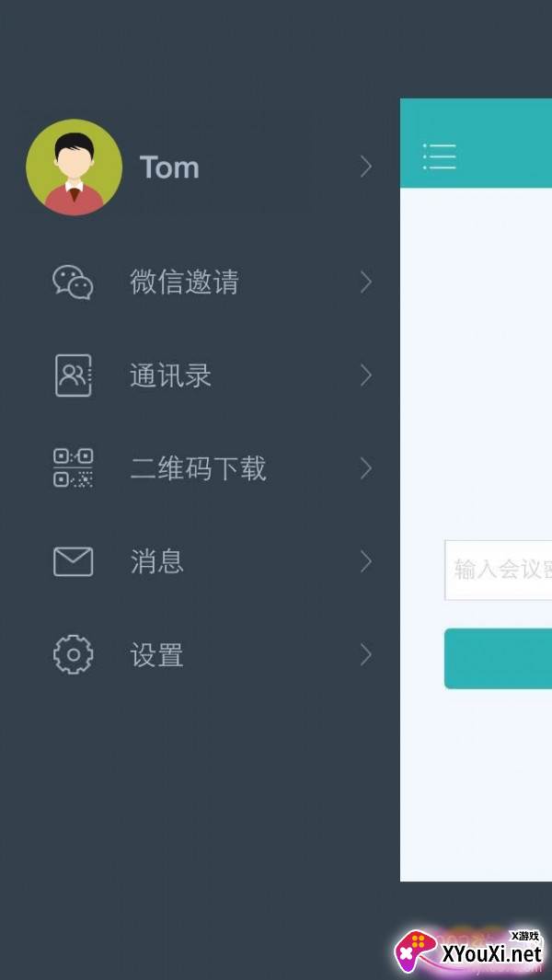552x980 pixels.
Task: Expand the chevron beside 微信邀请
Action: 366,282
